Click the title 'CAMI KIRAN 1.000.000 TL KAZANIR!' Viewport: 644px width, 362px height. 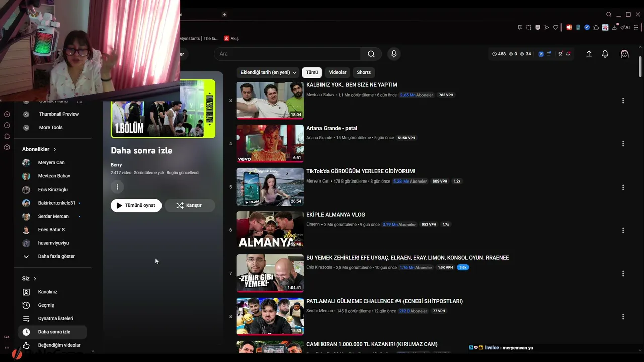pos(372,344)
